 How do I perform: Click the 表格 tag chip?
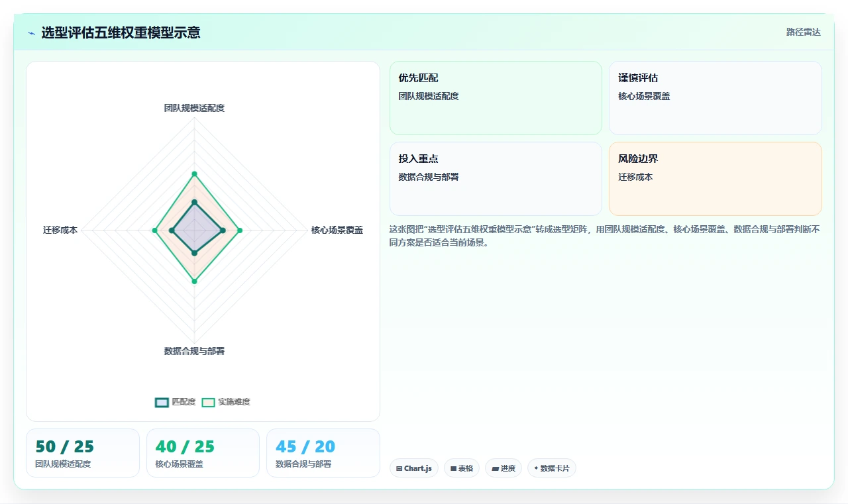pos(462,468)
